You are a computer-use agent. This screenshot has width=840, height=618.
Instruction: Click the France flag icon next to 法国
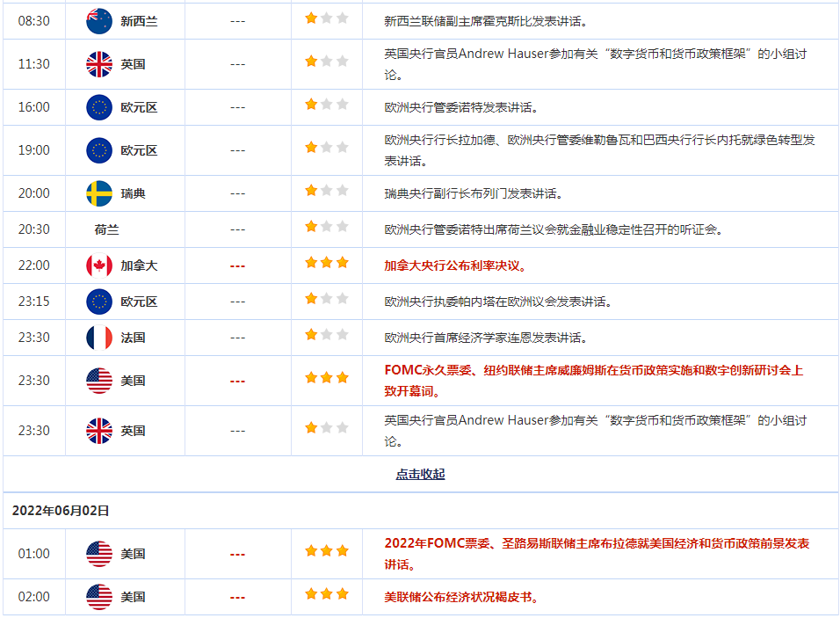pos(99,338)
